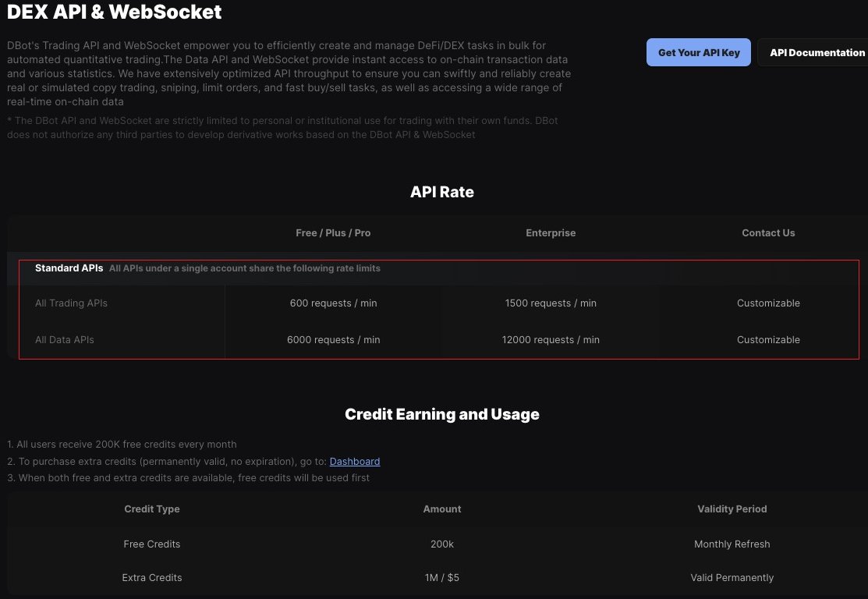Select the 600 requests / min cell
The height and width of the screenshot is (599, 868).
[333, 303]
